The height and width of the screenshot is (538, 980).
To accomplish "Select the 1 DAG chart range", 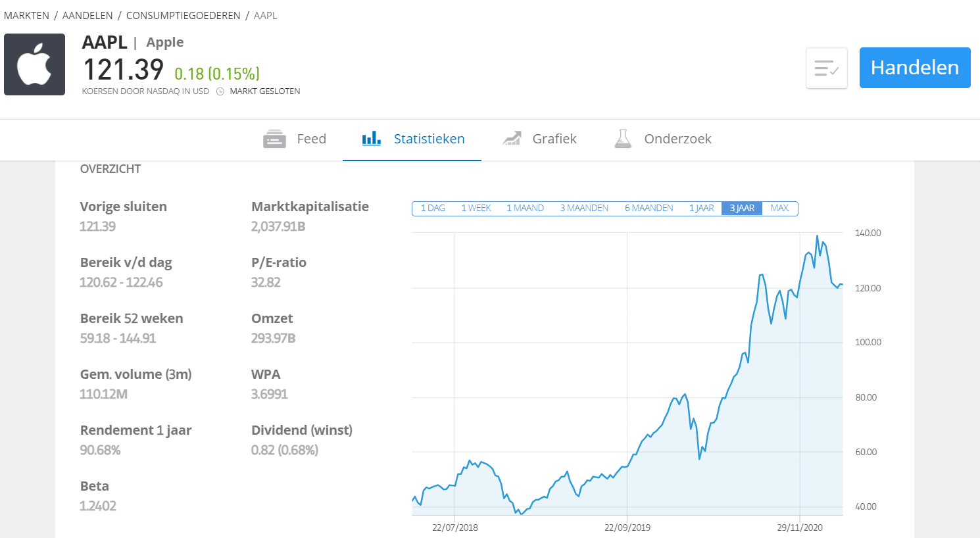I will [x=433, y=208].
